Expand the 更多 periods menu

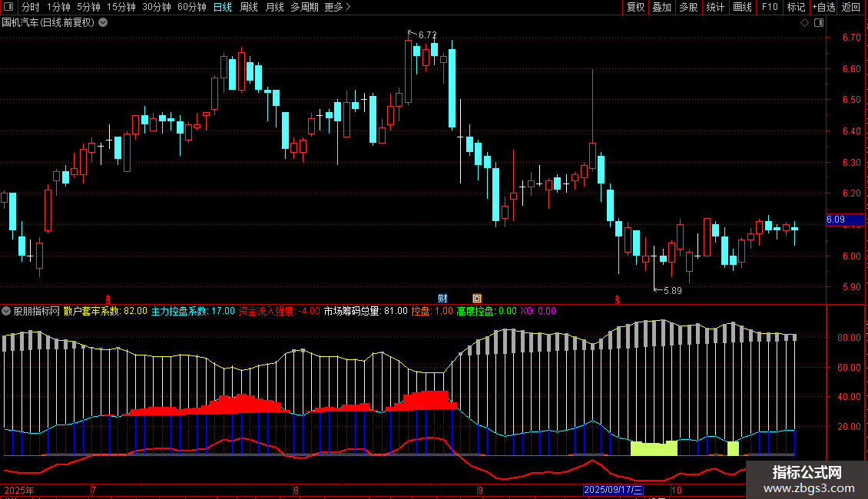337,7
